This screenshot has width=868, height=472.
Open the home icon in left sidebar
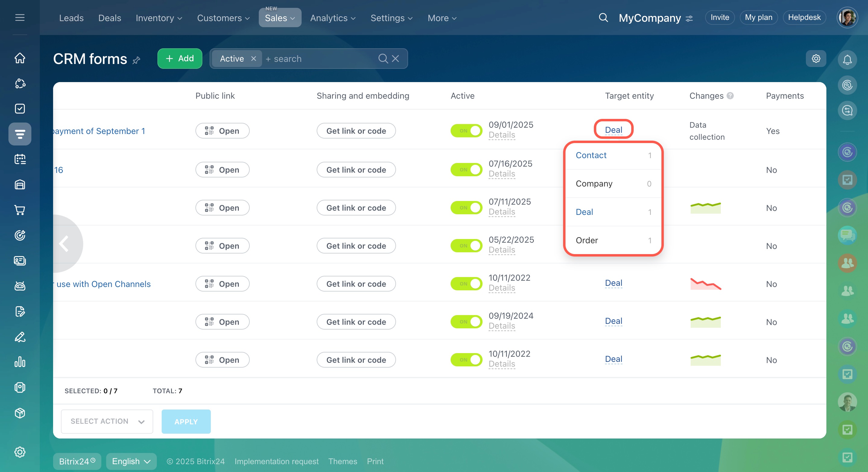pos(20,58)
